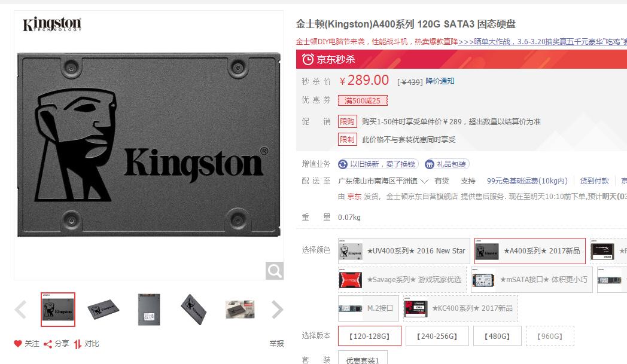This screenshot has width=627, height=364.
Task: Click the 对比 compare icon
Action: tap(78, 344)
